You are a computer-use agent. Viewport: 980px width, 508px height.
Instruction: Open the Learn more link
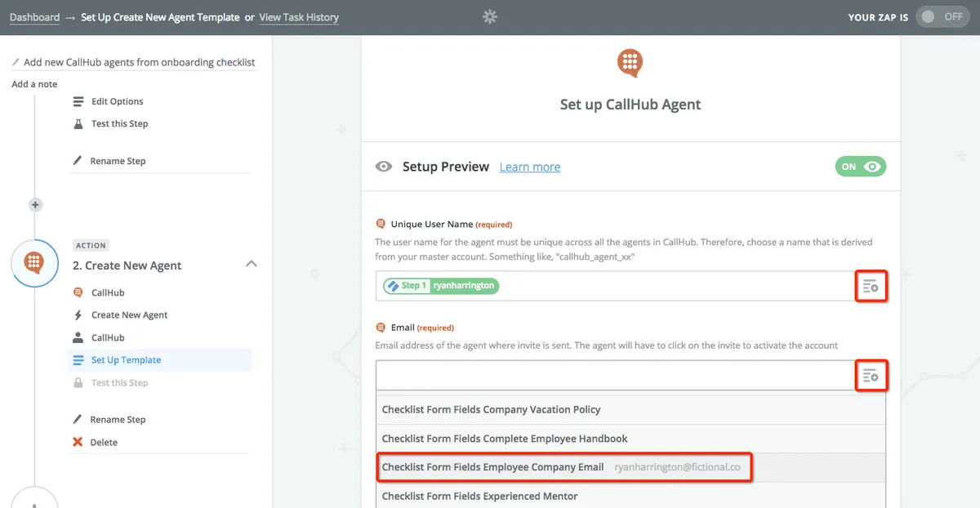click(530, 167)
